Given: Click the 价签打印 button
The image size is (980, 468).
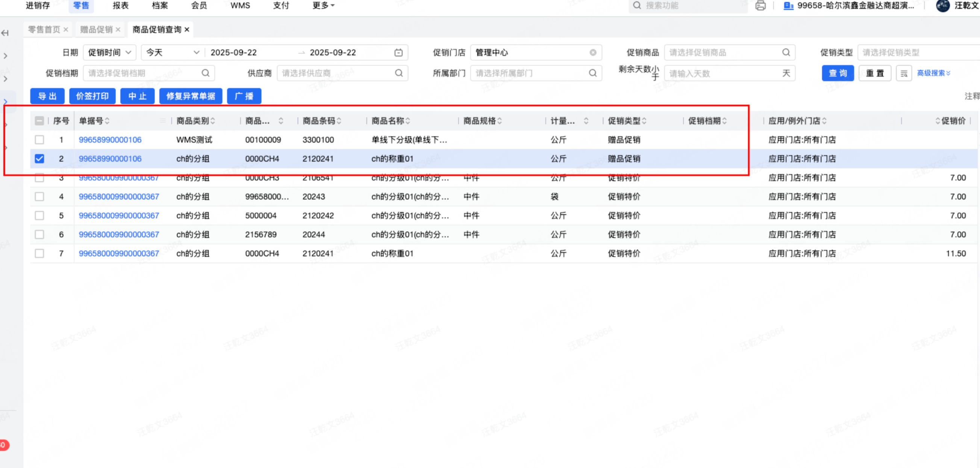Looking at the screenshot, I should (x=92, y=96).
